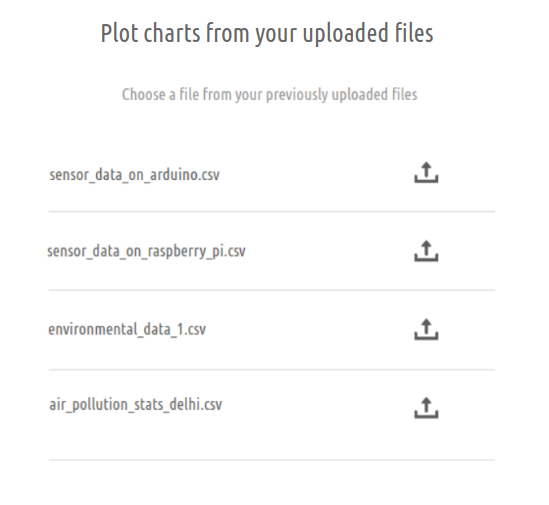Click 'raspberry_pi.csv' portion of second file name

tap(197, 251)
